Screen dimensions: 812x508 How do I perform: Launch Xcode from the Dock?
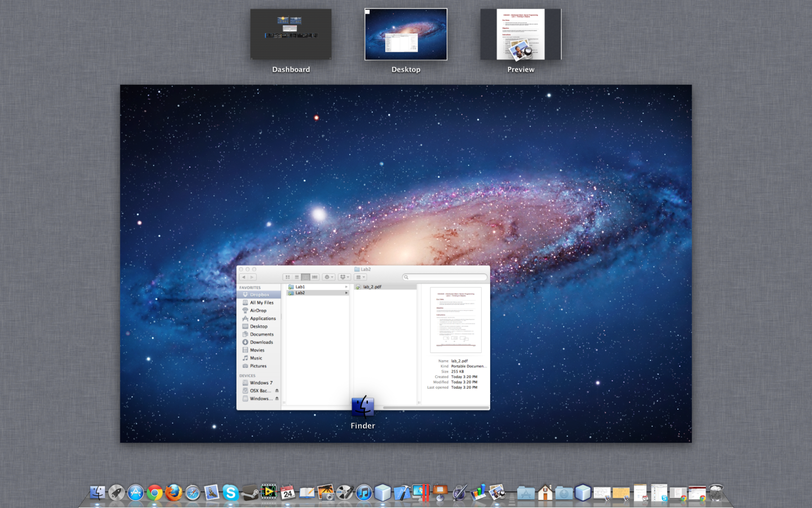[x=402, y=492]
